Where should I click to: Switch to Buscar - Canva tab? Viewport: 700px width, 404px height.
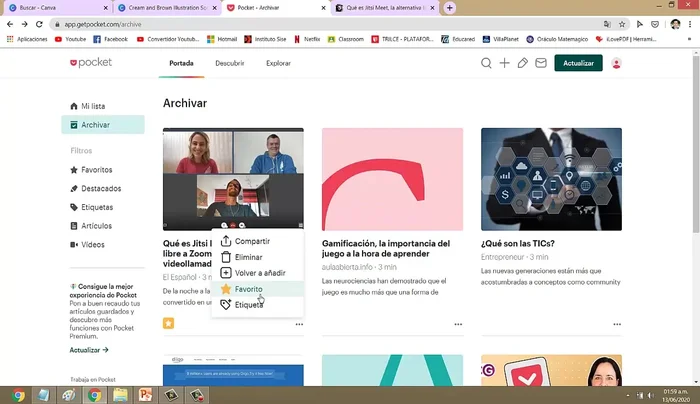pyautogui.click(x=58, y=8)
